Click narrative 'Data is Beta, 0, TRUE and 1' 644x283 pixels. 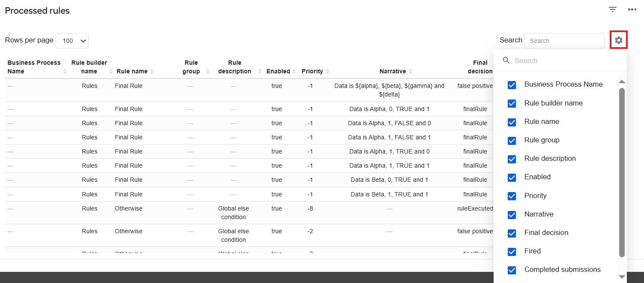[x=389, y=180]
